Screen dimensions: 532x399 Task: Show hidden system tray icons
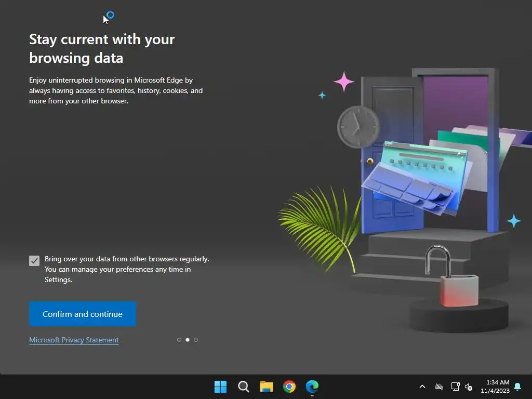coord(422,387)
